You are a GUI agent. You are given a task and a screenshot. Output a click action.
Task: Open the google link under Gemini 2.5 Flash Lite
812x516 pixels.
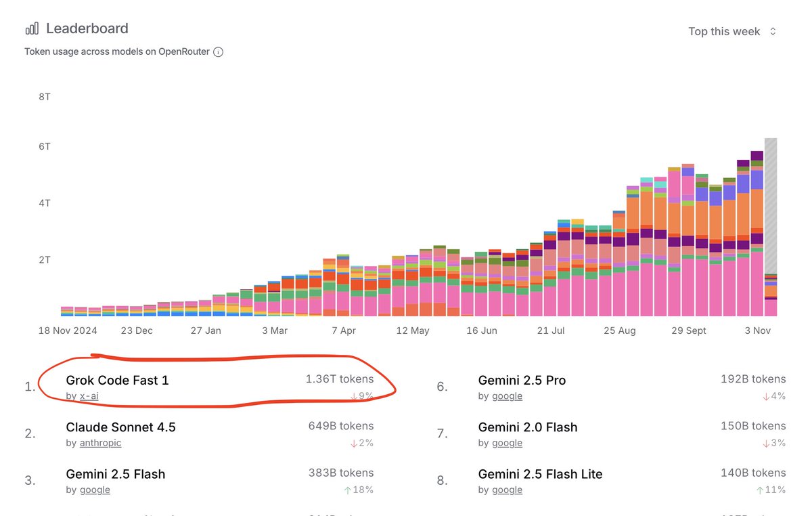pyautogui.click(x=507, y=490)
